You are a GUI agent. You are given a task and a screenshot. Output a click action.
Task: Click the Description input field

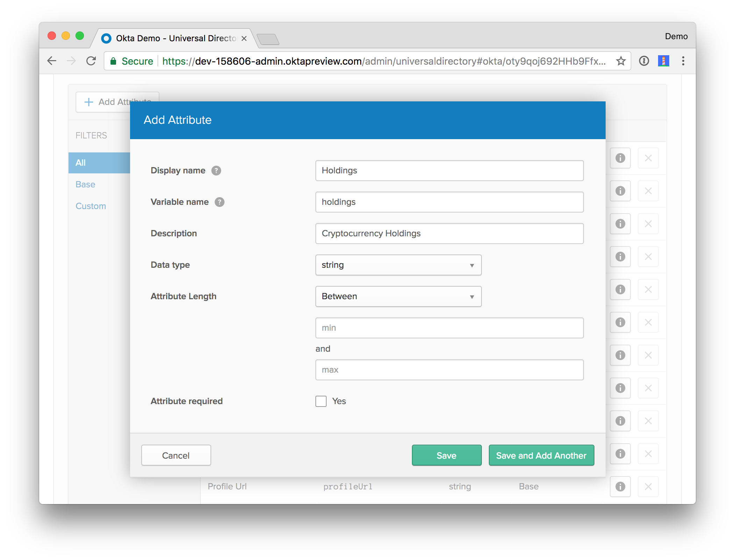(x=449, y=234)
